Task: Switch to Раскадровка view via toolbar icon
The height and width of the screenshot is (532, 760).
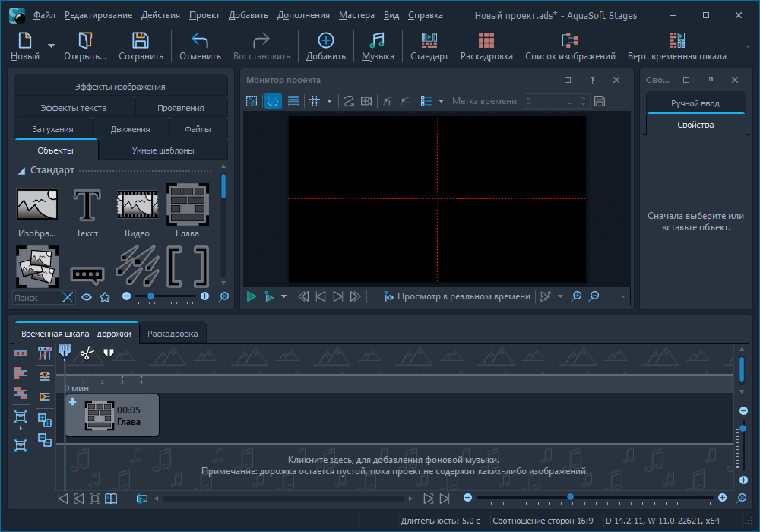Action: coord(486,46)
